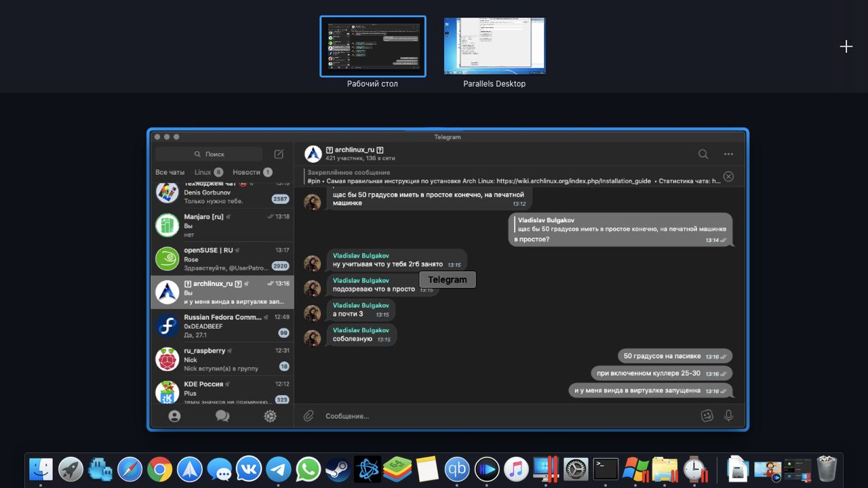The height and width of the screenshot is (488, 868).
Task: Open the ru_raspberry chat
Action: (222, 359)
